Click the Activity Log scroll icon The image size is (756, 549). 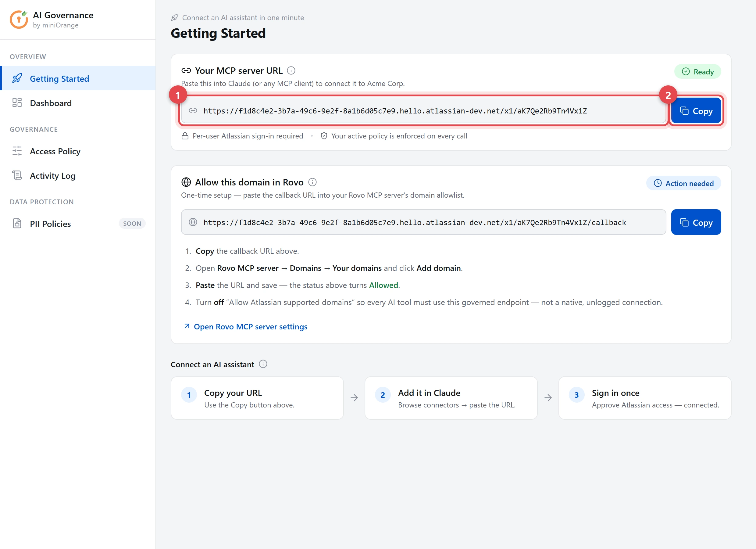tap(17, 175)
